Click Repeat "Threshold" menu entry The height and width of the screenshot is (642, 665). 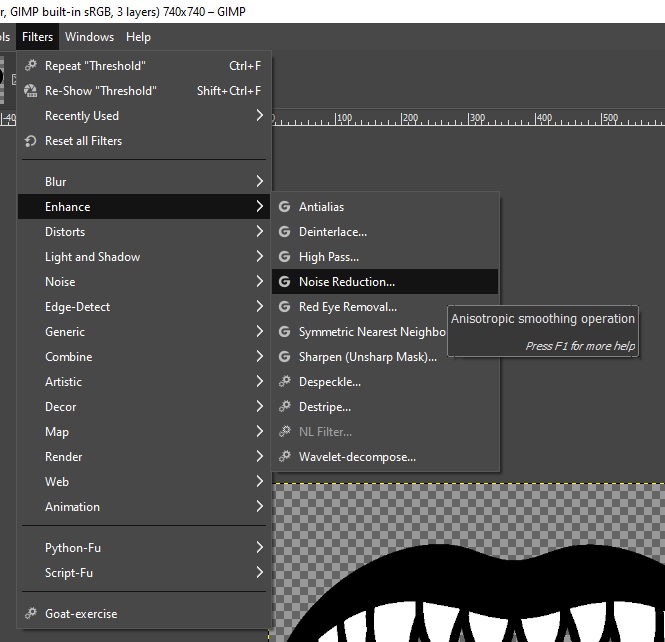[x=144, y=66]
